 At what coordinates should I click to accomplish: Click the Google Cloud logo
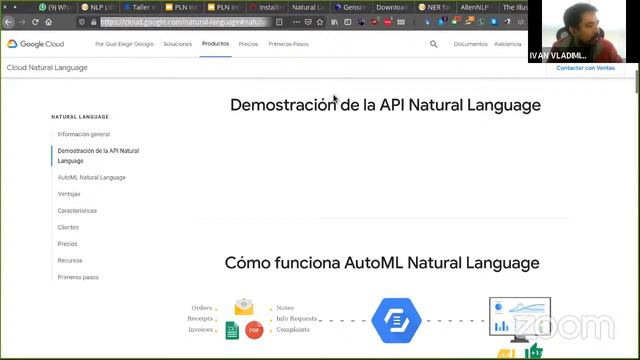click(36, 44)
